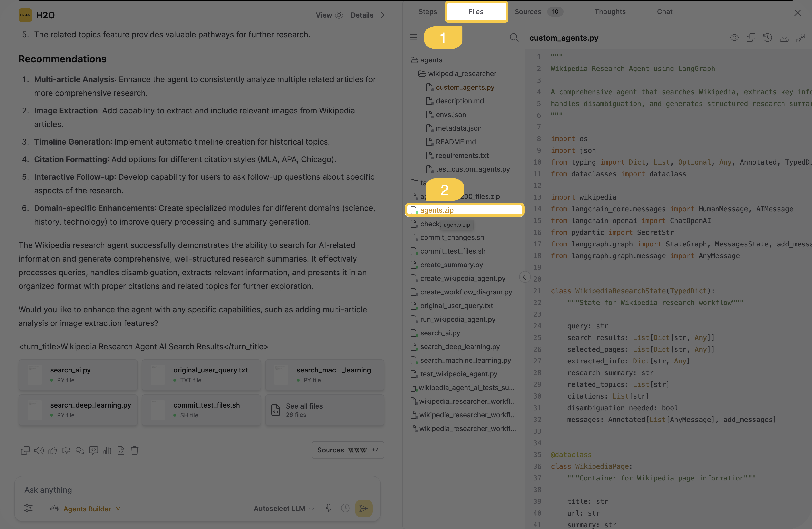
Task: Copy custom_agents.py contents to clipboard
Action: click(751, 38)
